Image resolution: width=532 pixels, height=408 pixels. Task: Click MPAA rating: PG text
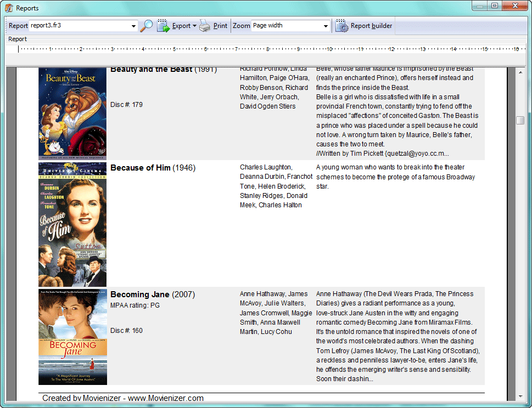(135, 305)
